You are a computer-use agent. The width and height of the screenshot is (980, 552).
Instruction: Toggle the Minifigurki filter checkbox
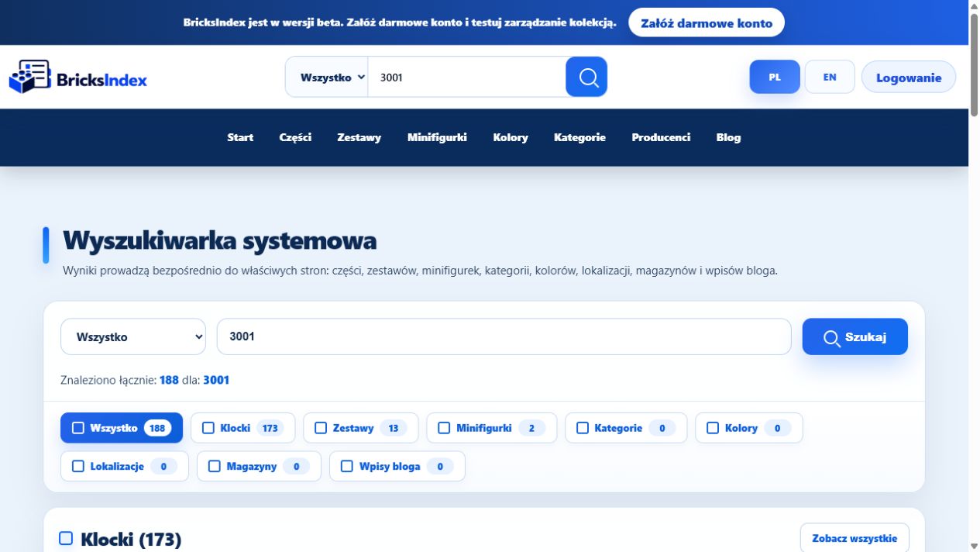pos(444,428)
